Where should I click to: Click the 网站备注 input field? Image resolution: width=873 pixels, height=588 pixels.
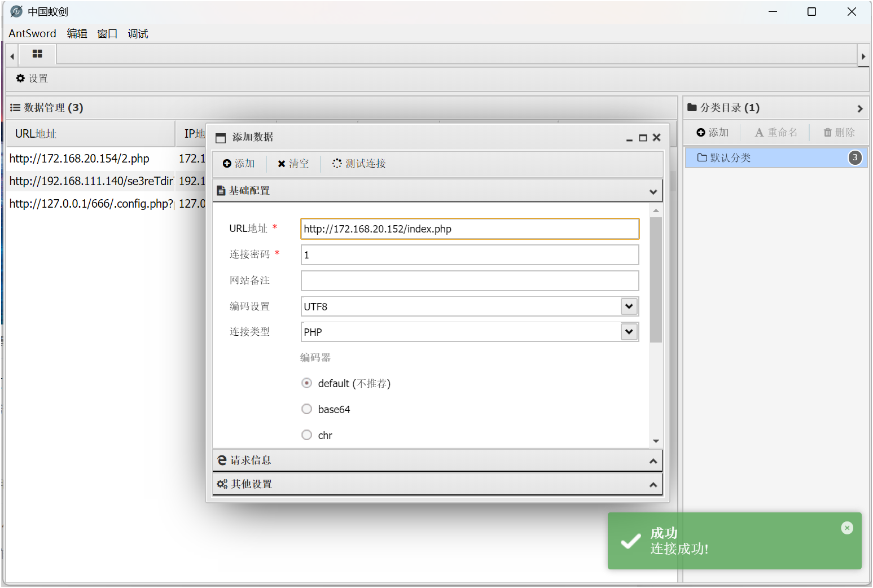pyautogui.click(x=470, y=280)
